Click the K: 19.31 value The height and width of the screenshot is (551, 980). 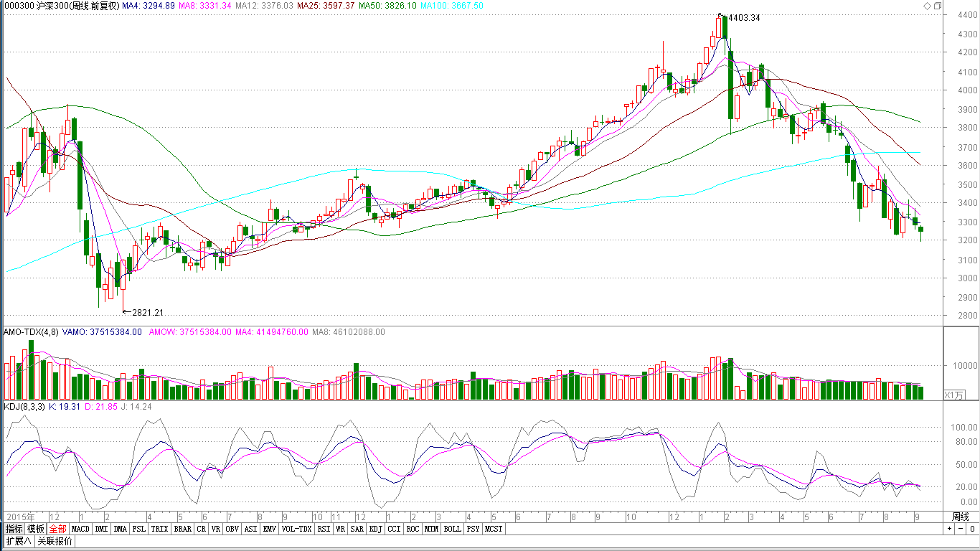(x=65, y=407)
